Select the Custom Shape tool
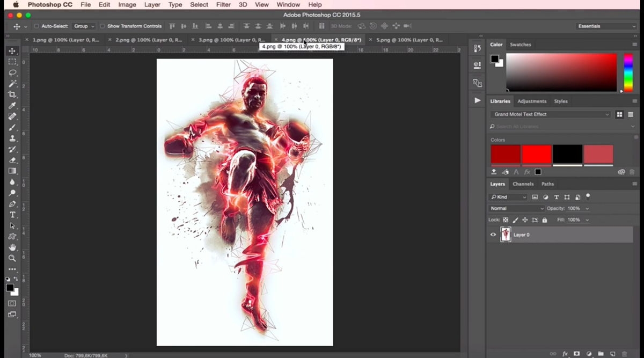This screenshot has width=644, height=358. [12, 236]
